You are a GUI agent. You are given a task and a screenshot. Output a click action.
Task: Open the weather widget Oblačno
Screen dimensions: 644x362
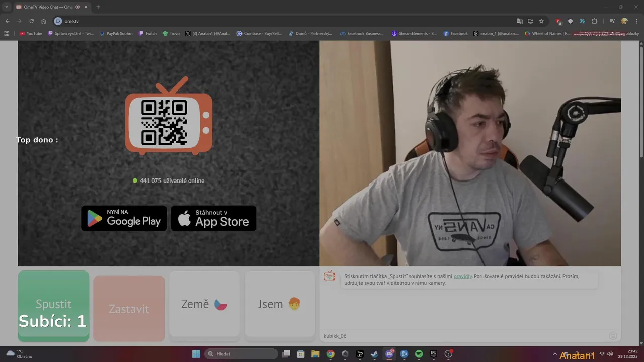point(19,354)
